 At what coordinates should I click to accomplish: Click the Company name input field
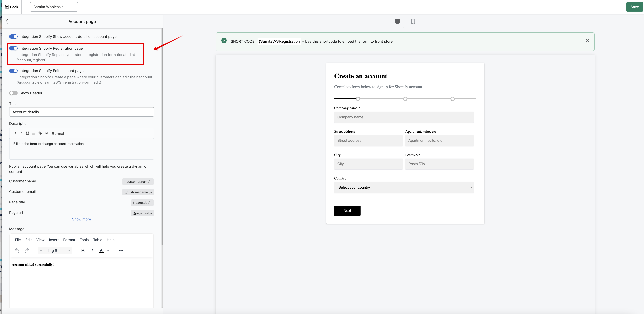click(x=404, y=117)
